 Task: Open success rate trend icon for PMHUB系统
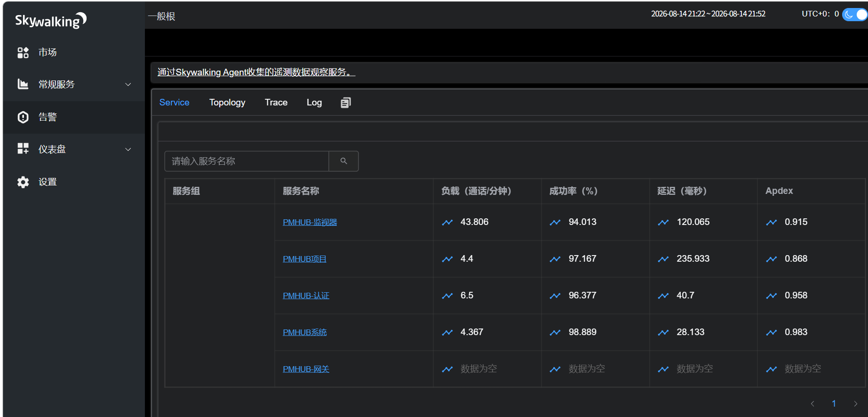click(555, 332)
